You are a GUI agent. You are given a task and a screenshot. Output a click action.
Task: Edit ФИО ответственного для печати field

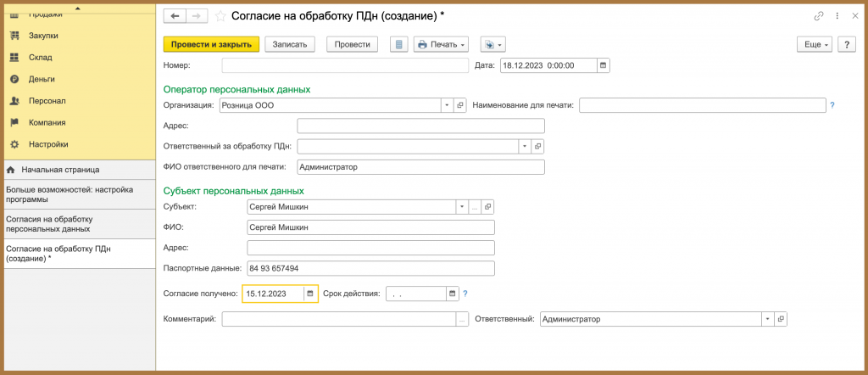[x=420, y=167]
